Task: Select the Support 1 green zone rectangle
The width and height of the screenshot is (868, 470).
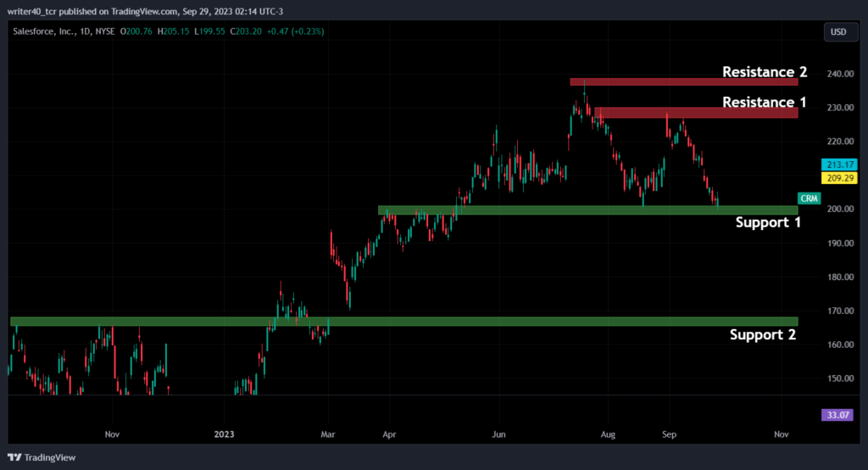Action: (x=588, y=210)
